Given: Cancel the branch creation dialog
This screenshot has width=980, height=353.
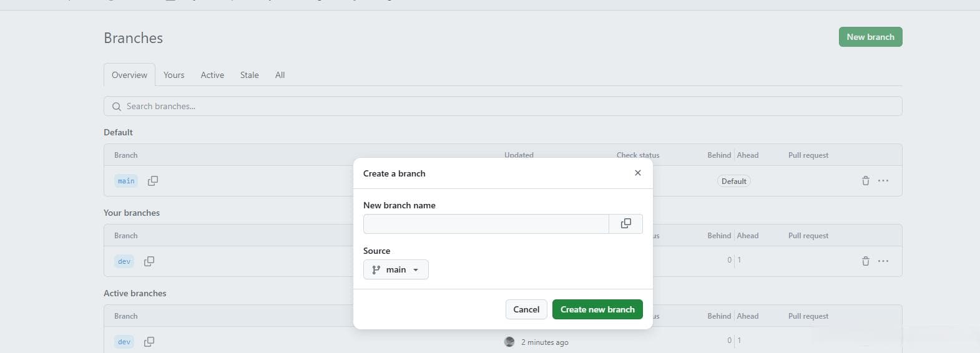Looking at the screenshot, I should 526,309.
